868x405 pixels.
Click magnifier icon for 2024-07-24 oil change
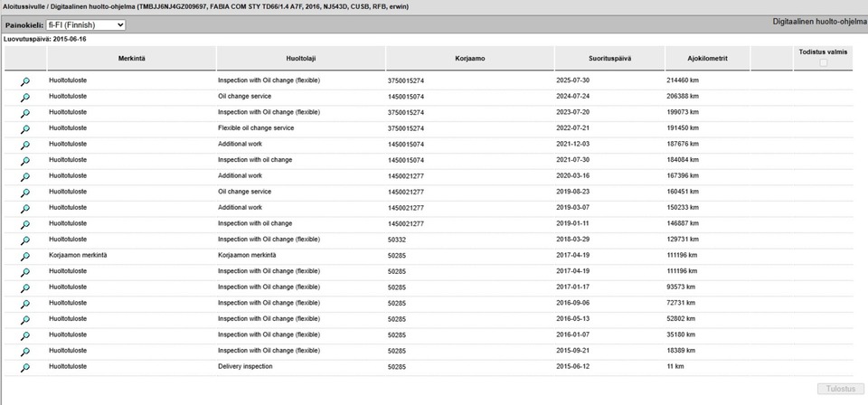(25, 97)
